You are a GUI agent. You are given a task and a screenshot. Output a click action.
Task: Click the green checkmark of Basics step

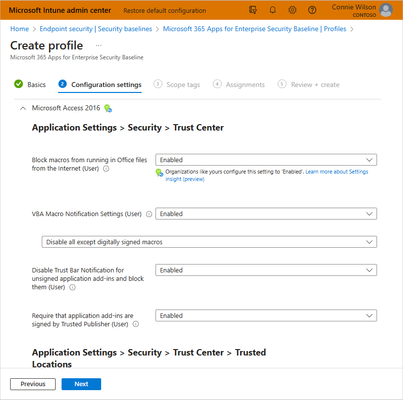(19, 84)
